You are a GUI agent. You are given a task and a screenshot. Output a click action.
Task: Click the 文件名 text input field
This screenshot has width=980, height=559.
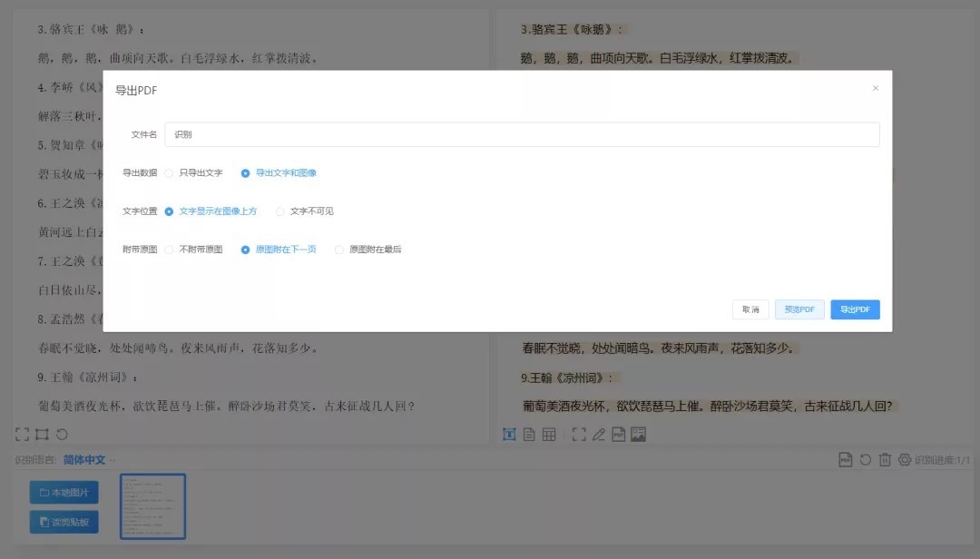pyautogui.click(x=522, y=134)
